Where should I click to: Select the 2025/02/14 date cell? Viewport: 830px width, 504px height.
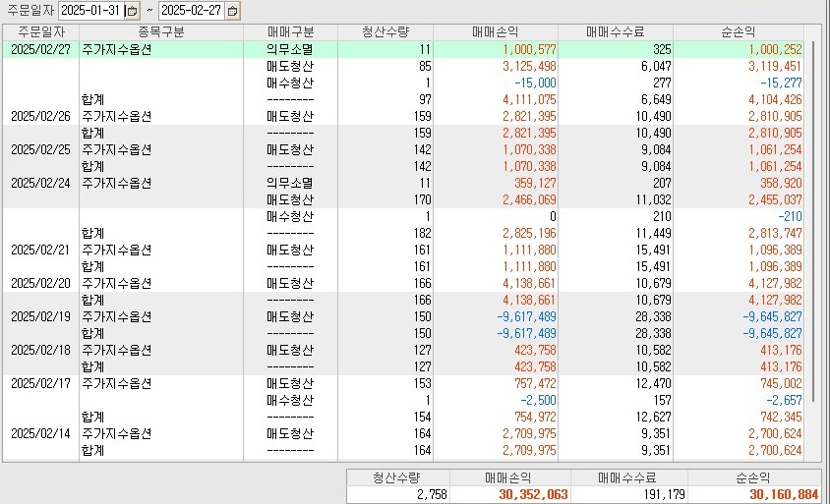pos(40,433)
